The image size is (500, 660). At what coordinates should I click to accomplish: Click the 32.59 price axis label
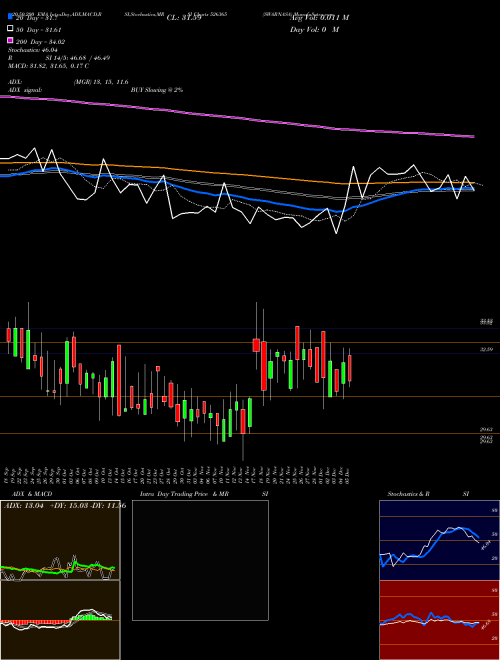pos(486,349)
